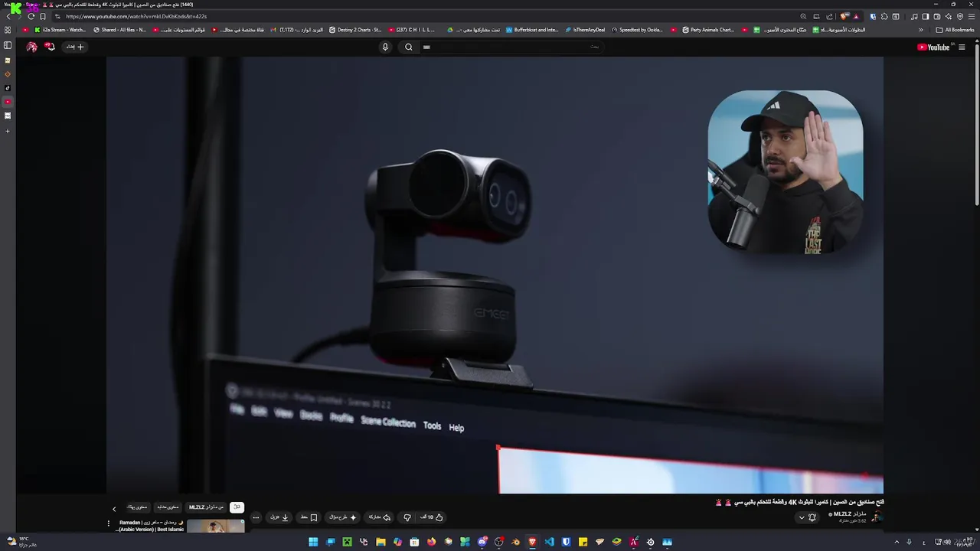Open the YouTube notifications bell at top
Image resolution: width=980 pixels, height=551 pixels.
click(50, 47)
